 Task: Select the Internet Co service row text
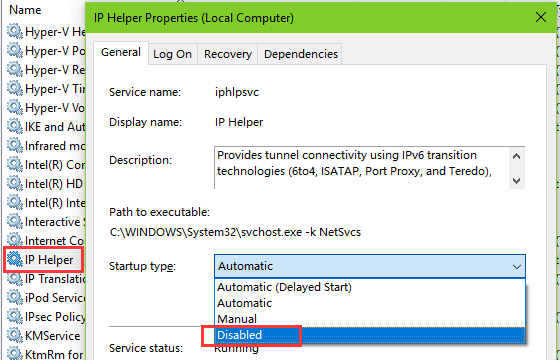[x=55, y=241]
